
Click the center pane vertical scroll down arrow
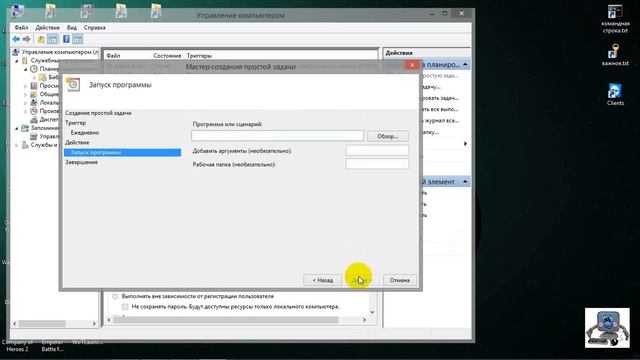pyautogui.click(x=372, y=312)
